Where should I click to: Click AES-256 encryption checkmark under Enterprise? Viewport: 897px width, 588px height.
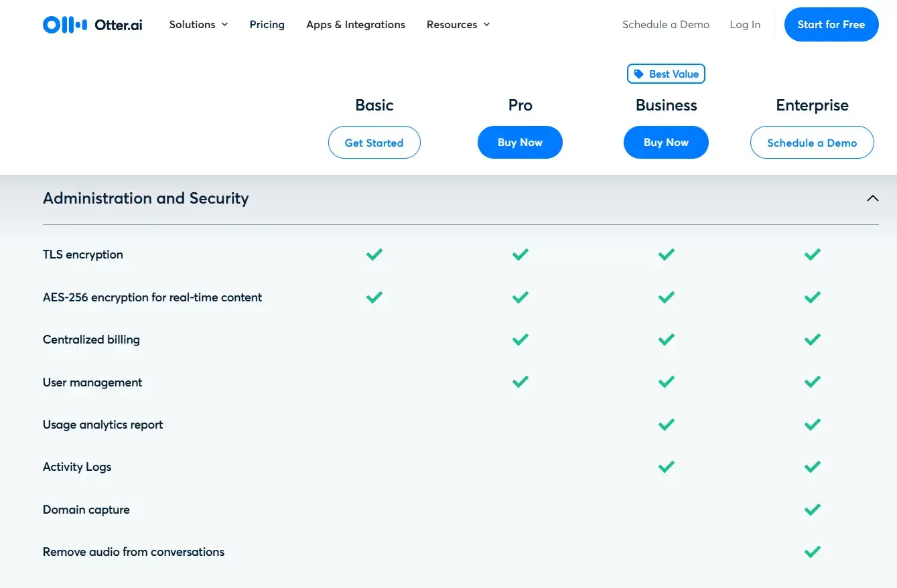click(x=812, y=297)
